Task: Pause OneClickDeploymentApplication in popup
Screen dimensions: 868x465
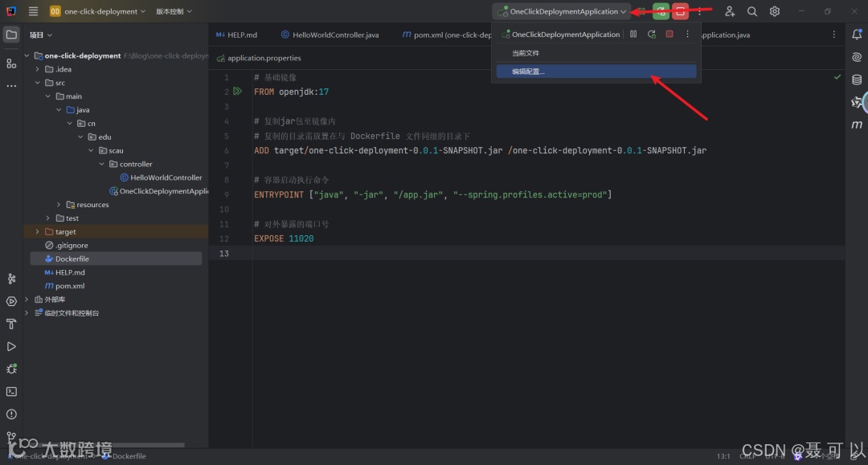Action: click(633, 35)
